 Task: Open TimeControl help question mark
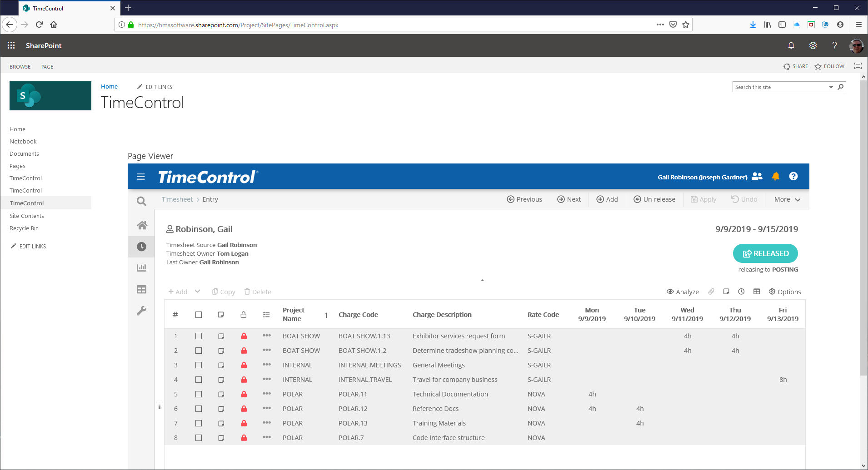pos(793,176)
